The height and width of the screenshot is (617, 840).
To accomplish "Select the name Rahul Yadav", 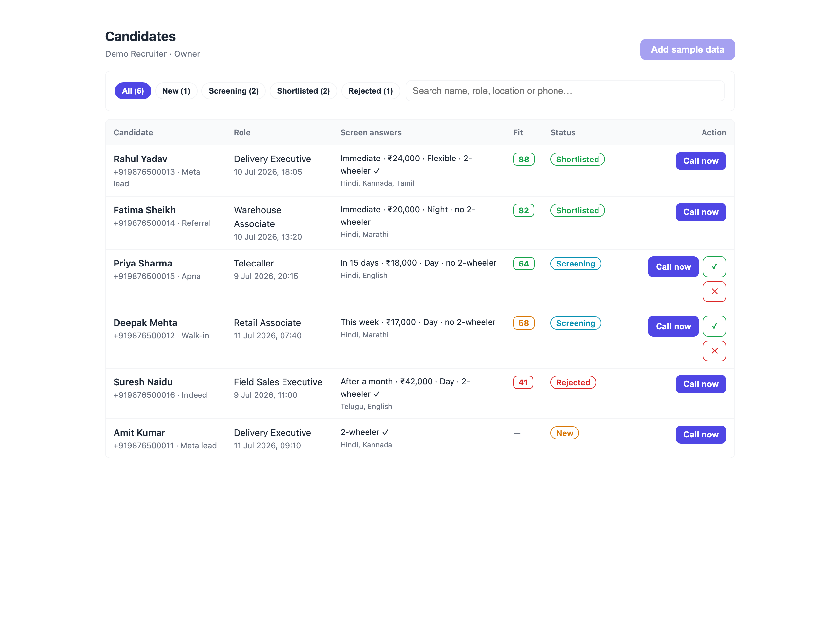I will point(140,159).
